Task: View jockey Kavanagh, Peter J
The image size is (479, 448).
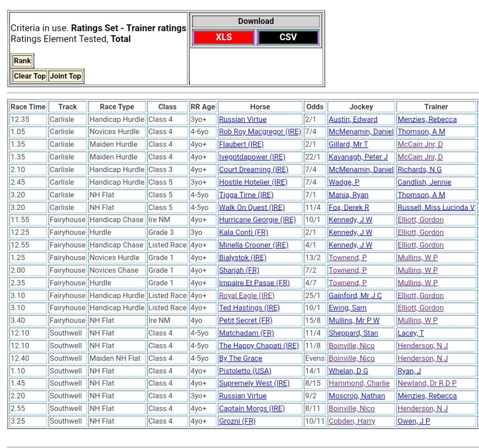Action: 358,157
